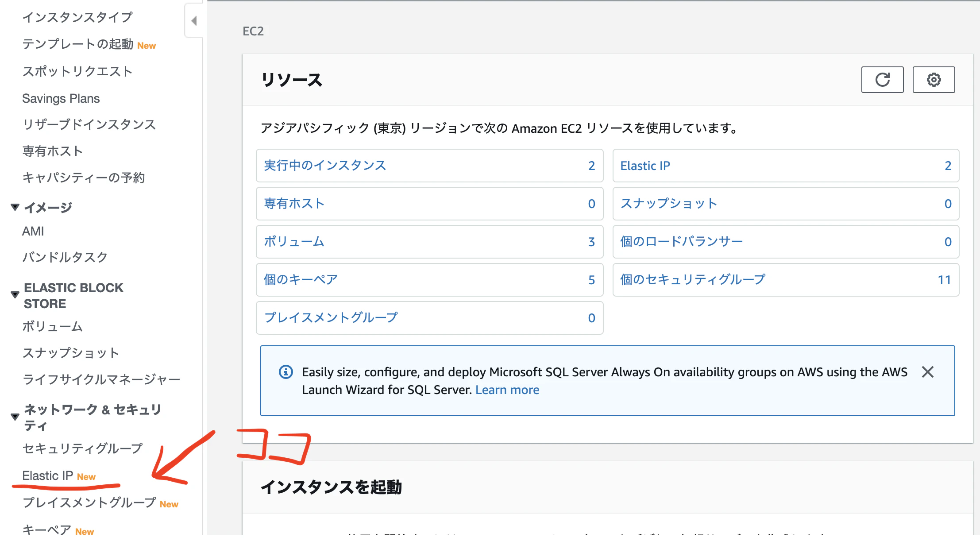This screenshot has height=541, width=980.
Task: Click the イメージ section heading
Action: coord(48,207)
